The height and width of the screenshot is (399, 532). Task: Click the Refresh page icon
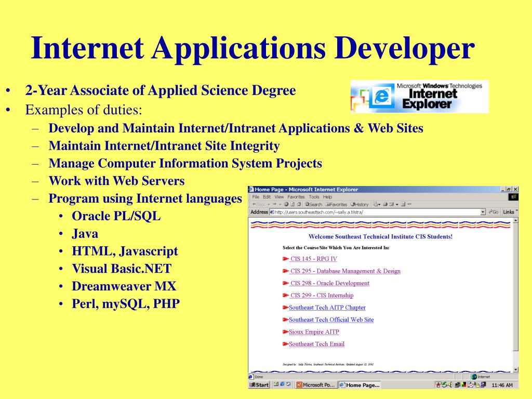point(292,204)
